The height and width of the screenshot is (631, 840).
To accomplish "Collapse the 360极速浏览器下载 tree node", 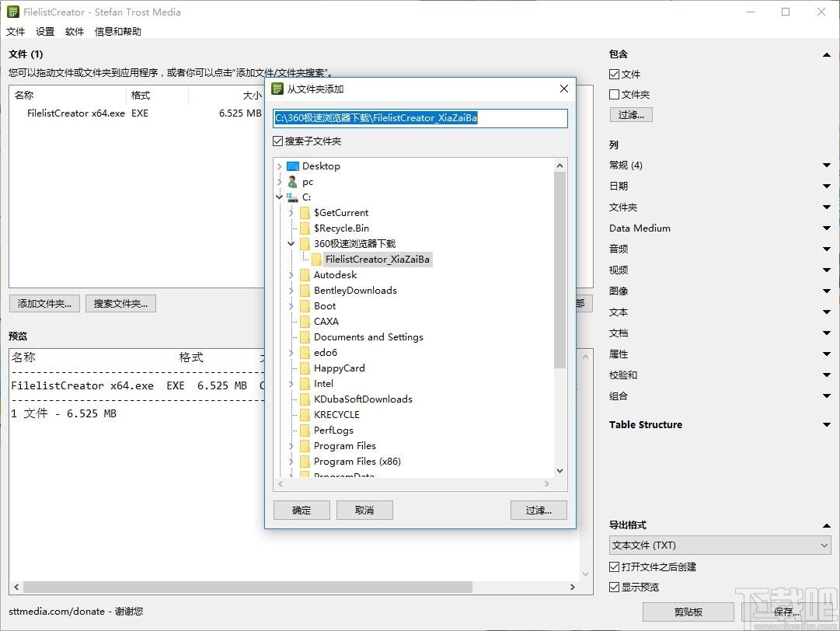I will pyautogui.click(x=291, y=244).
